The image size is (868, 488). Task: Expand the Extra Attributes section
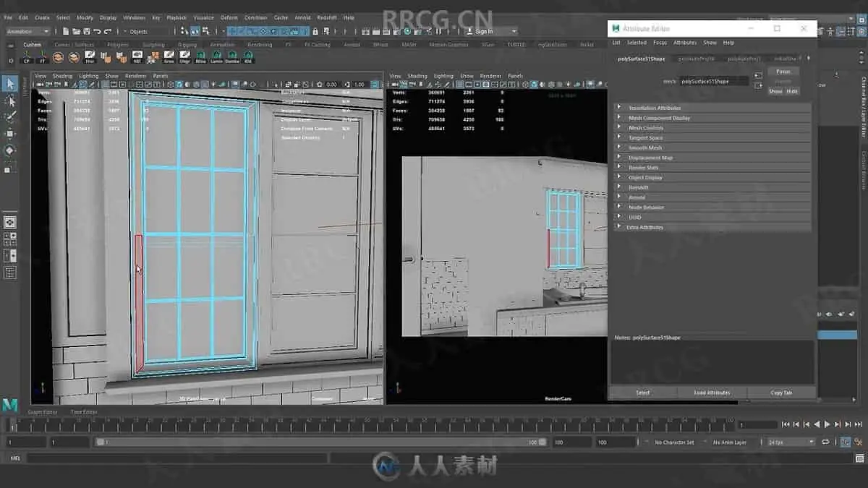(712, 227)
